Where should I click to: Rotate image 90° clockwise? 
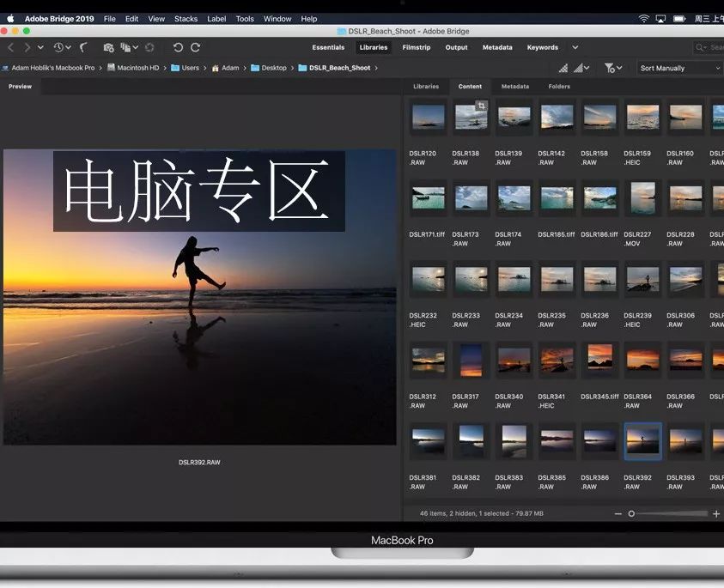[196, 47]
